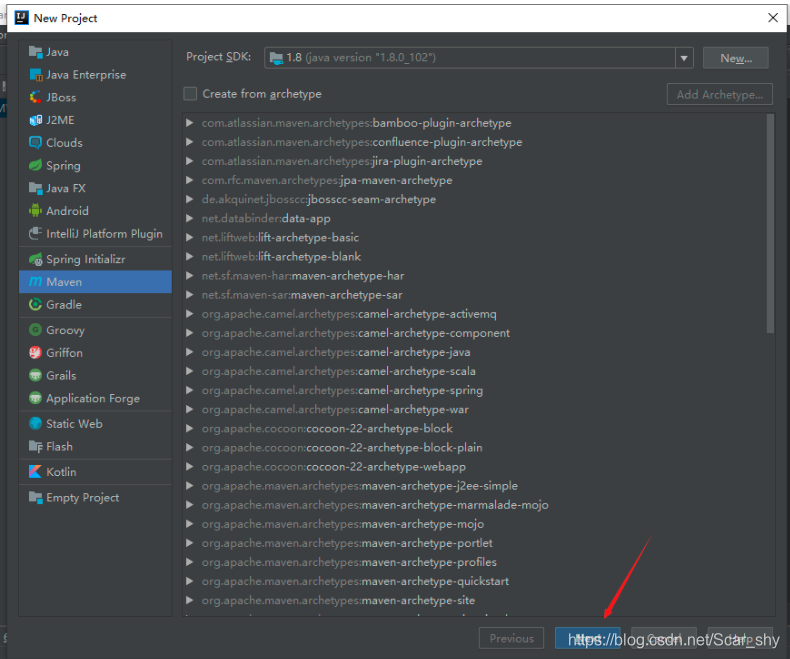The height and width of the screenshot is (659, 790).
Task: Expand maven-archetype-quickstart node
Action: [x=189, y=581]
